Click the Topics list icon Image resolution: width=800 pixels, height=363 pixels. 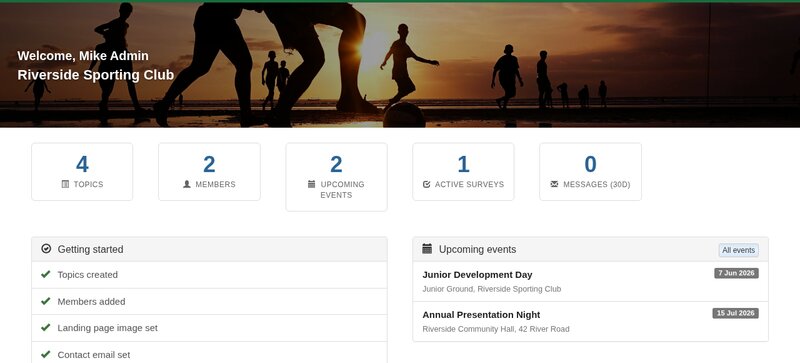pos(65,184)
